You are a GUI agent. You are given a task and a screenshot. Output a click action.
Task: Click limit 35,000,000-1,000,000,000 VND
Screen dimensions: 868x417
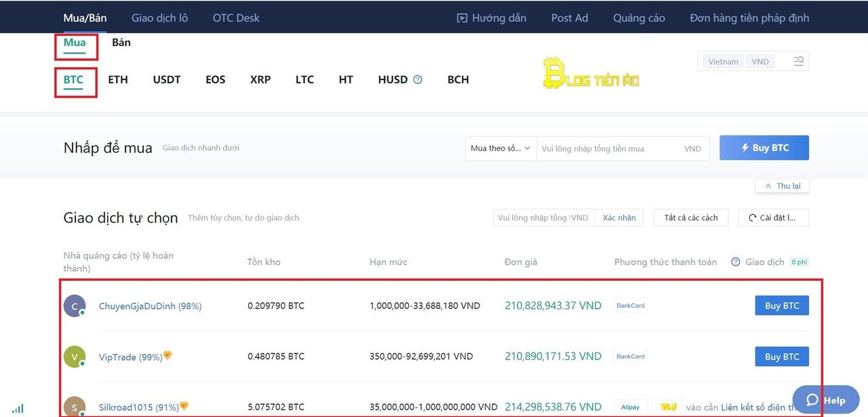click(433, 408)
